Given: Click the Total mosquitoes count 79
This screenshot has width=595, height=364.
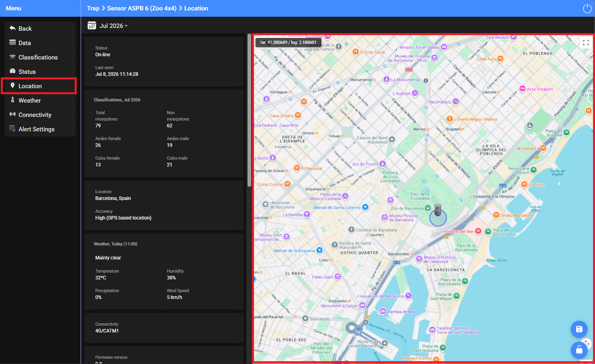Looking at the screenshot, I should point(98,126).
